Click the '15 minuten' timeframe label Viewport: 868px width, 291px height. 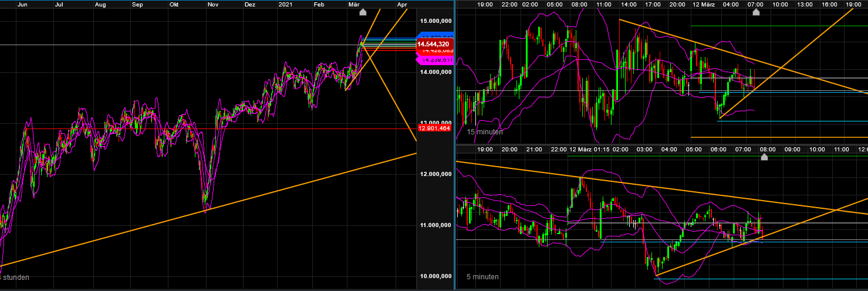(485, 132)
